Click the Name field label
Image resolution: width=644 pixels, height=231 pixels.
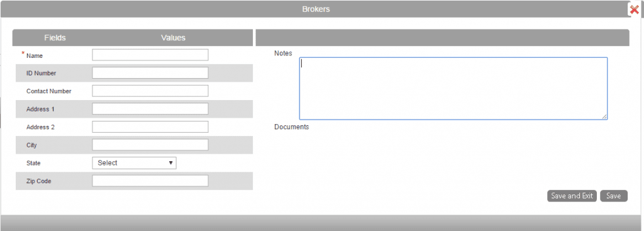[35, 55]
